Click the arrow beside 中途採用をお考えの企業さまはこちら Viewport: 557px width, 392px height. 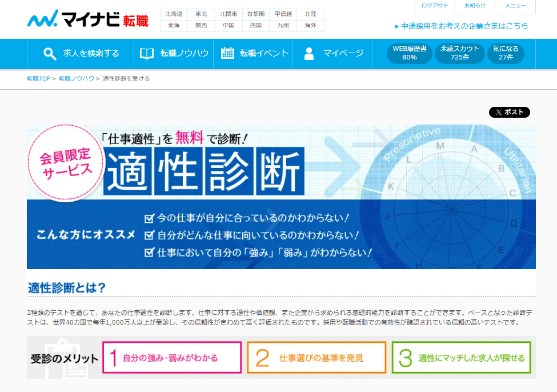[397, 26]
